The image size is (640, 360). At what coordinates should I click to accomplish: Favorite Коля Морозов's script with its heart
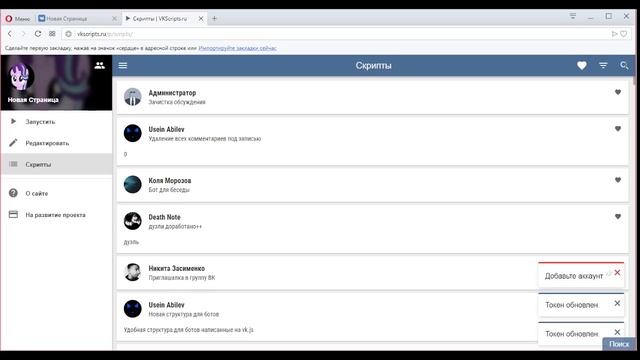618,180
